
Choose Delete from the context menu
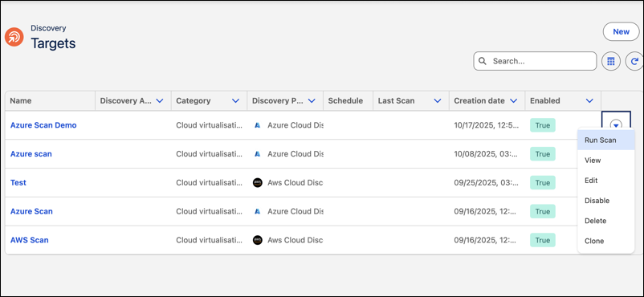[605, 221]
